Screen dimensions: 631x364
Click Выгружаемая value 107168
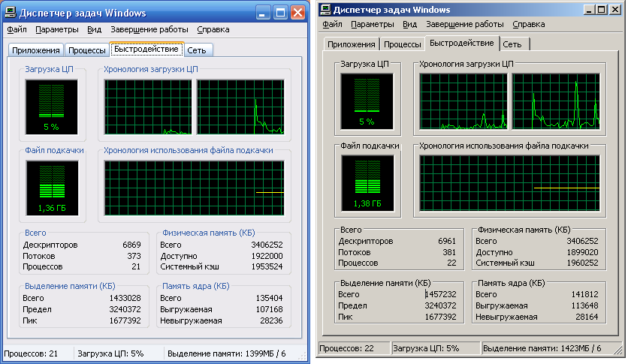tap(269, 310)
